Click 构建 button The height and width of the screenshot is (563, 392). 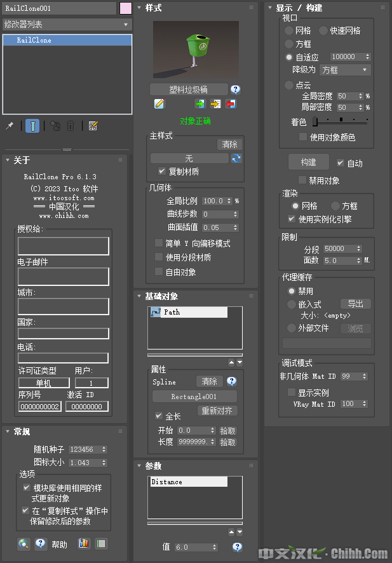[308, 162]
